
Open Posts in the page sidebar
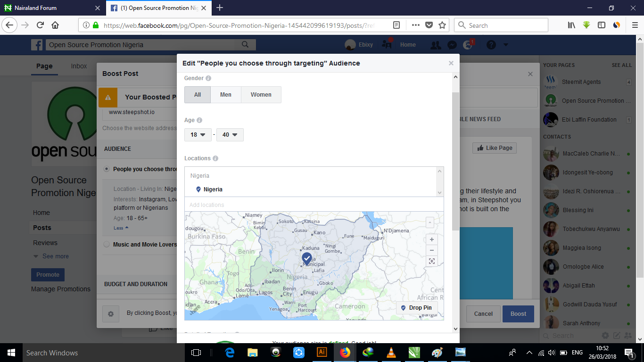42,228
